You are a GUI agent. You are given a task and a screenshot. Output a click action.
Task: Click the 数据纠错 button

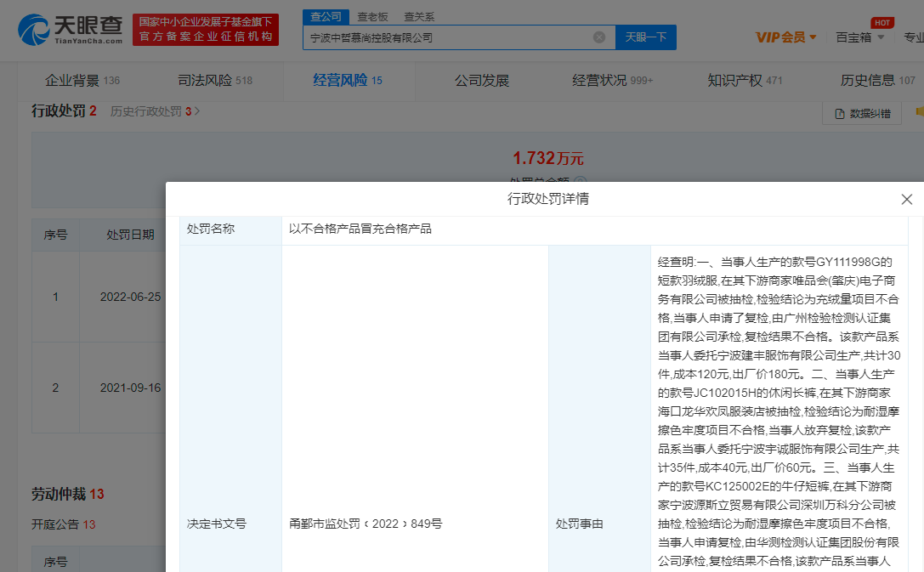click(x=863, y=114)
